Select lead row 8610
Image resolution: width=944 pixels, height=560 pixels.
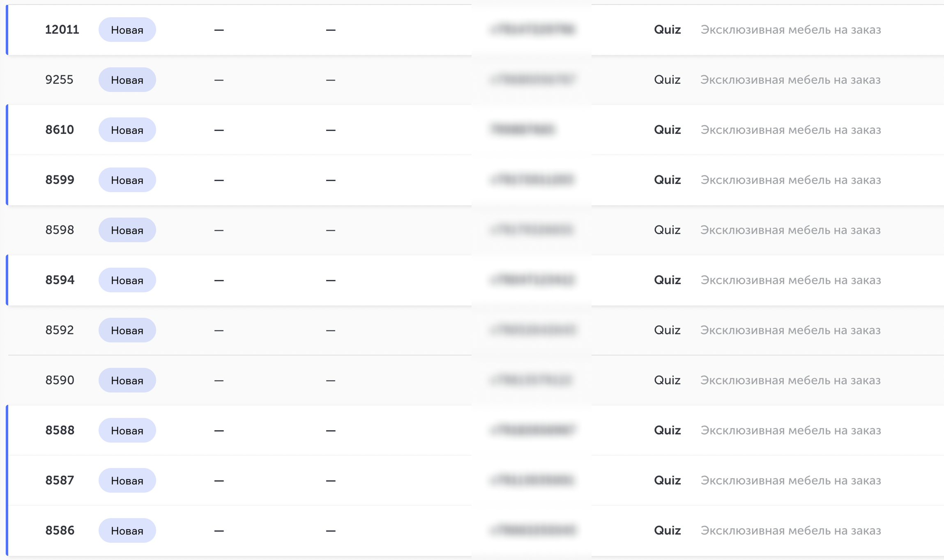pyautogui.click(x=476, y=130)
